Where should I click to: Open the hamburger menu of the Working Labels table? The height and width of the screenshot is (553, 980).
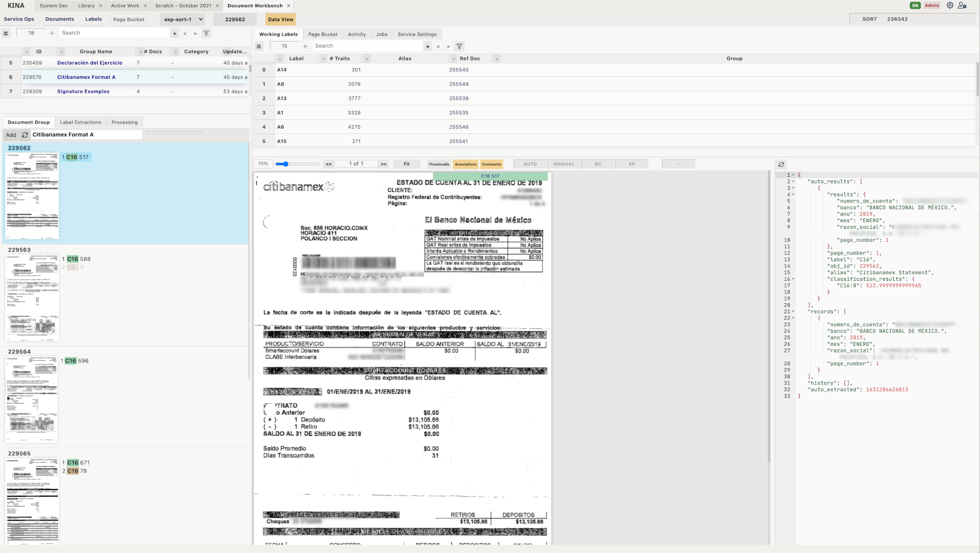coord(259,46)
